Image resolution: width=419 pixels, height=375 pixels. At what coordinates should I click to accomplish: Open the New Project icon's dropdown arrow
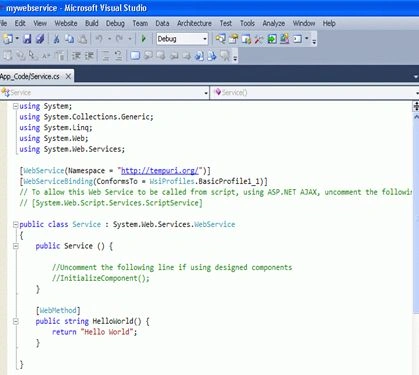tap(17, 39)
